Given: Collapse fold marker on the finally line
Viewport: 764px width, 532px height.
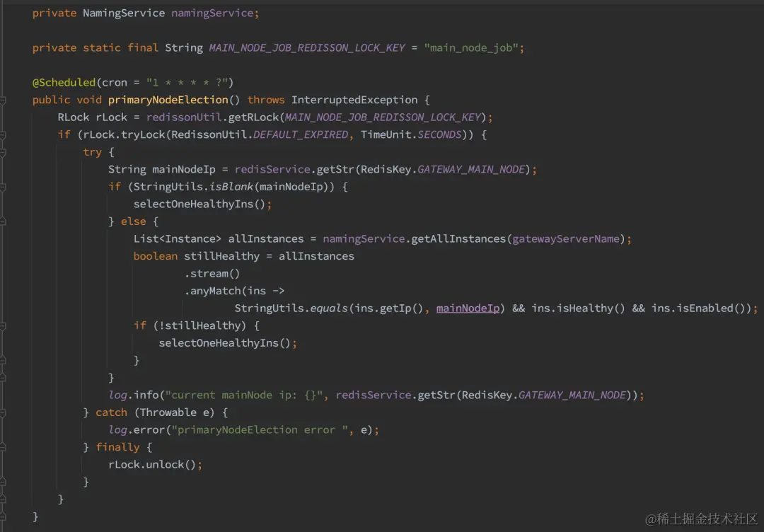Looking at the screenshot, I should tap(2, 448).
